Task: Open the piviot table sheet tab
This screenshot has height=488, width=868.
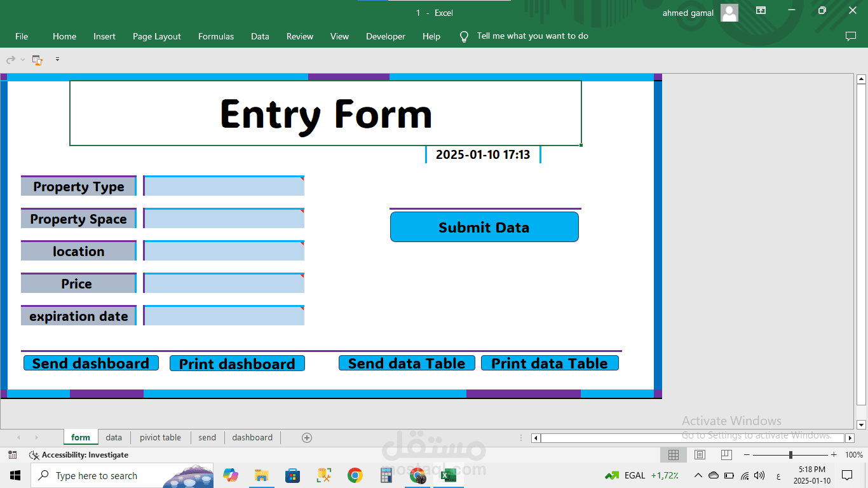Action: [160, 437]
